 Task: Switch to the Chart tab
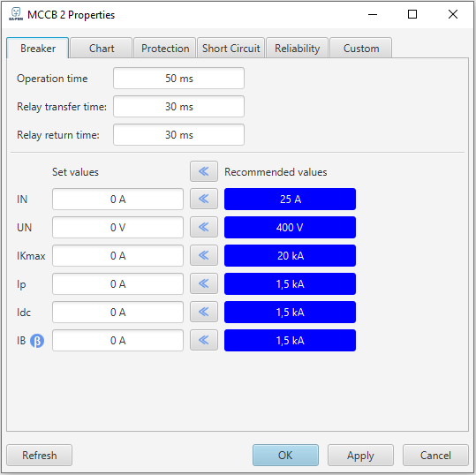click(x=102, y=48)
